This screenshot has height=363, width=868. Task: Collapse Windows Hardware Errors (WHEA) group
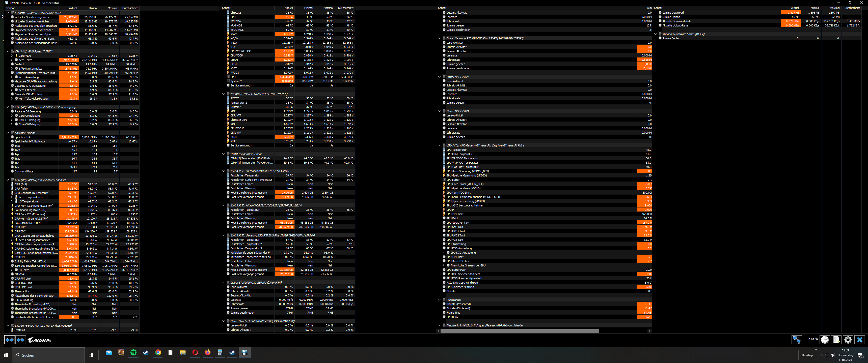coord(655,34)
